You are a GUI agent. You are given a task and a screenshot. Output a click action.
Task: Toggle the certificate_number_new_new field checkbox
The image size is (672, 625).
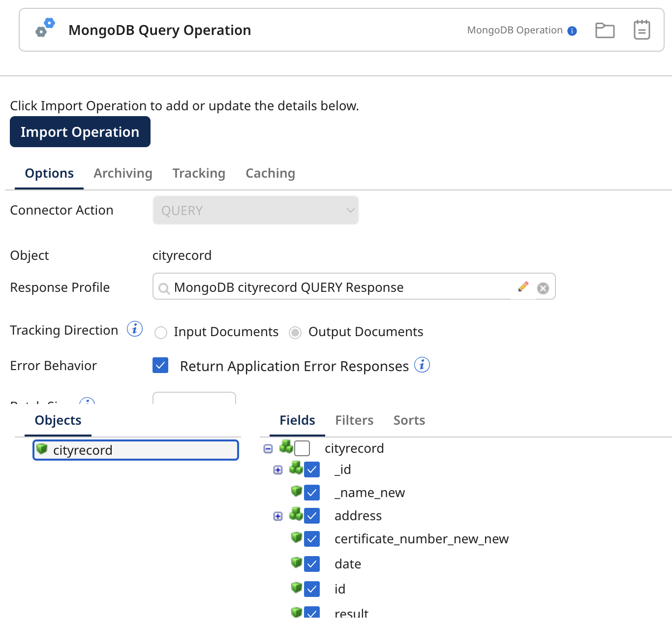coord(312,539)
